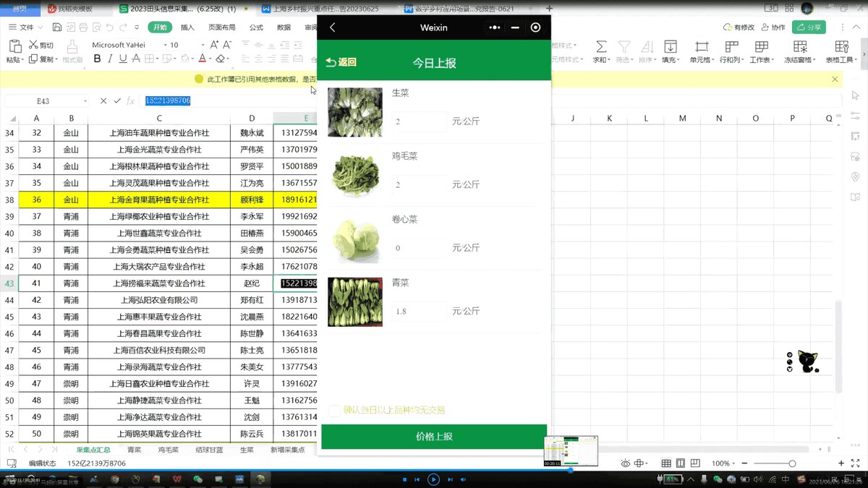Click the Sum (求和) icon
This screenshot has width=868, height=488.
[600, 50]
